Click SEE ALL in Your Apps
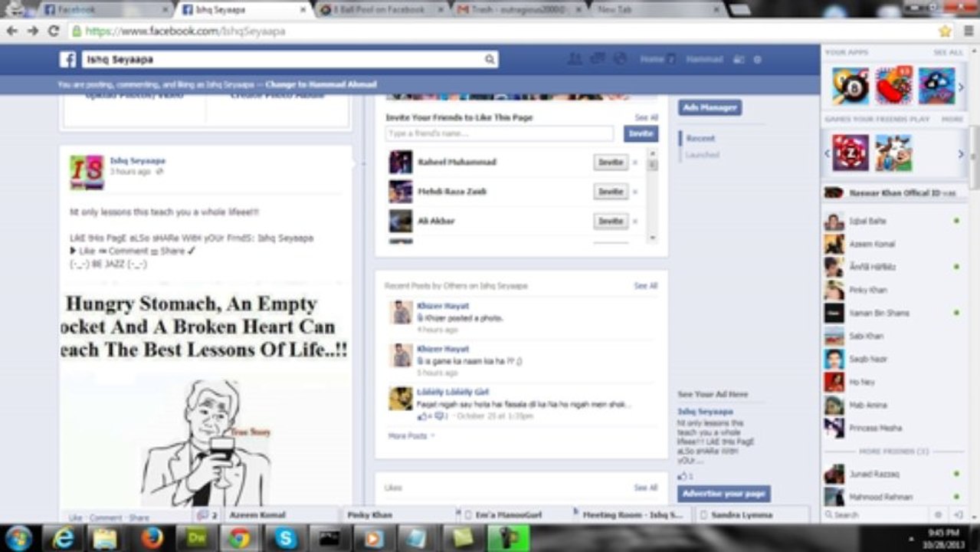 [x=948, y=53]
